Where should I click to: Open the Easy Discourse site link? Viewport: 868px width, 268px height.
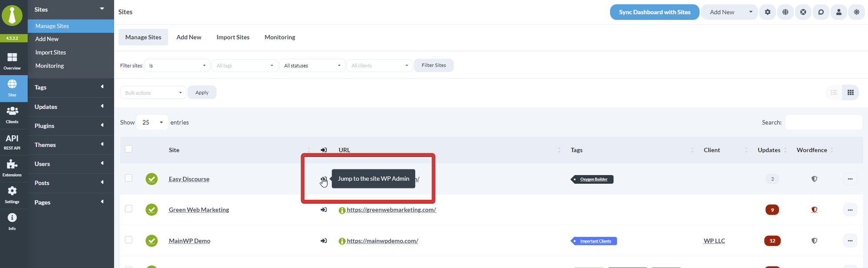tap(189, 179)
